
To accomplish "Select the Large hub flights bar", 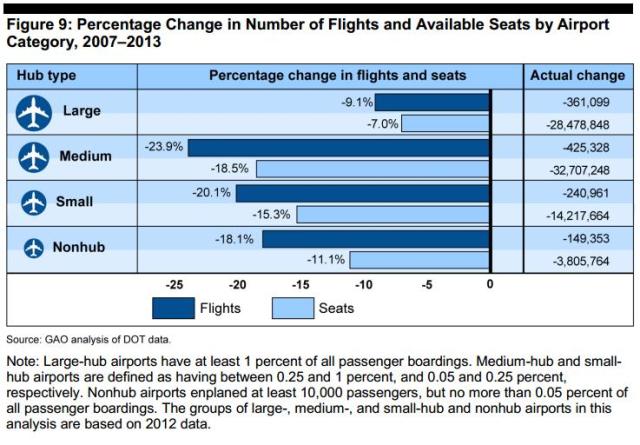I will pos(432,102).
